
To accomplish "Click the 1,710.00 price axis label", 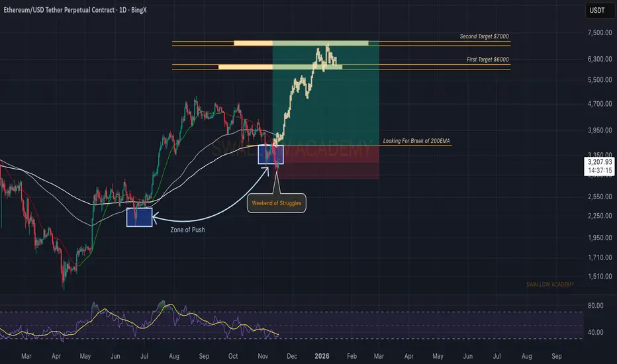I will [x=600, y=257].
